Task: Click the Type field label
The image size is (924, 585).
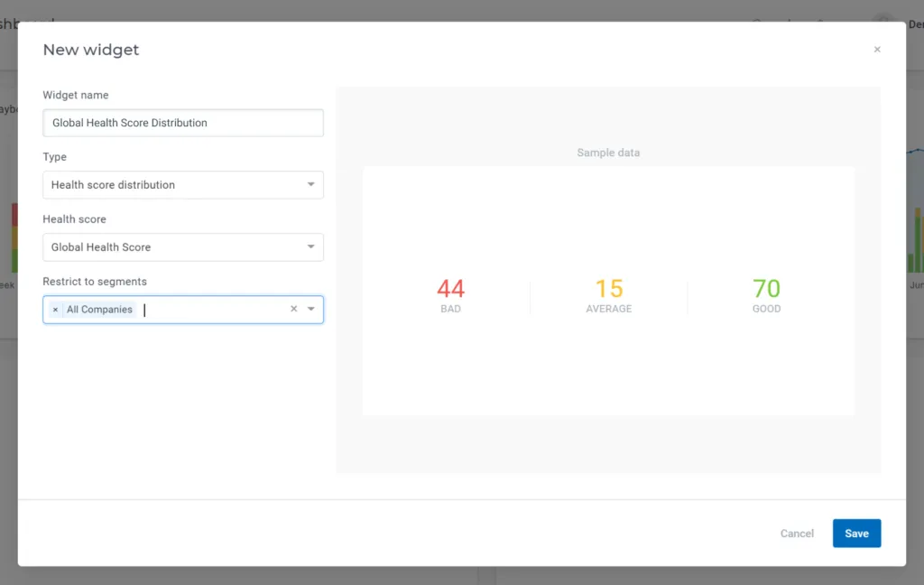Action: click(x=54, y=157)
